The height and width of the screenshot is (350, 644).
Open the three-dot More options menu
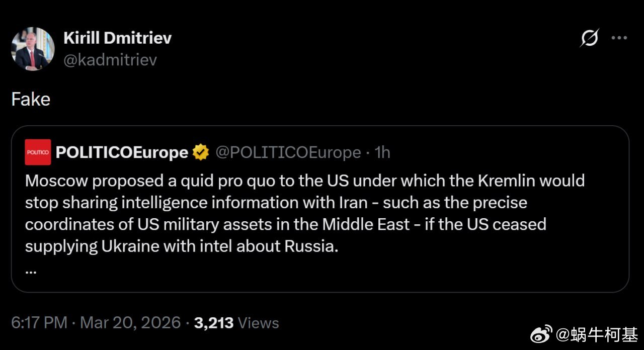tap(619, 38)
